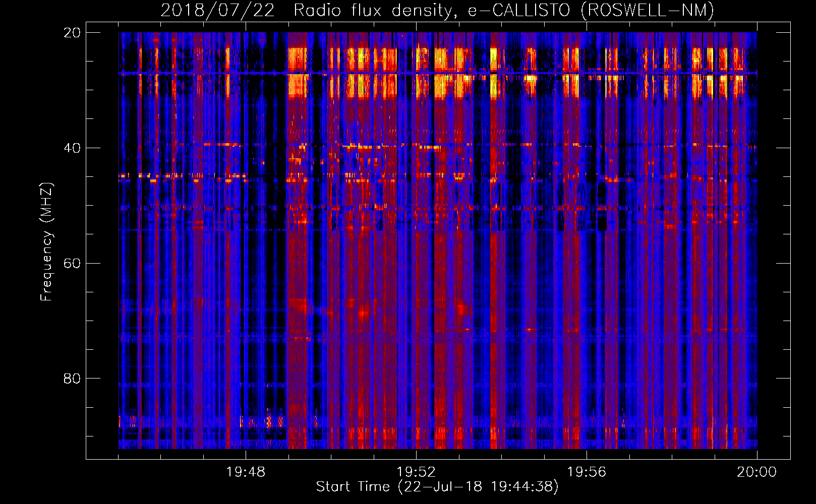Click the 80 MHz frequency tick label

[72, 379]
